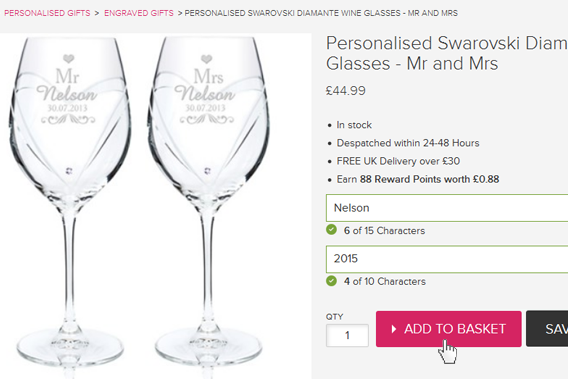Click the diamante crystal on the right glass
568x379 pixels.
[x=207, y=171]
